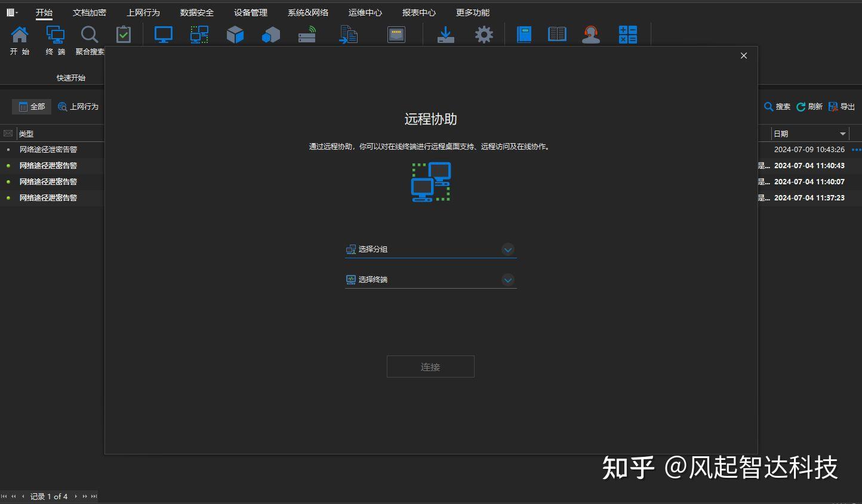Select the 上网行为 filter below toolbar
The height and width of the screenshot is (504, 862).
78,107
